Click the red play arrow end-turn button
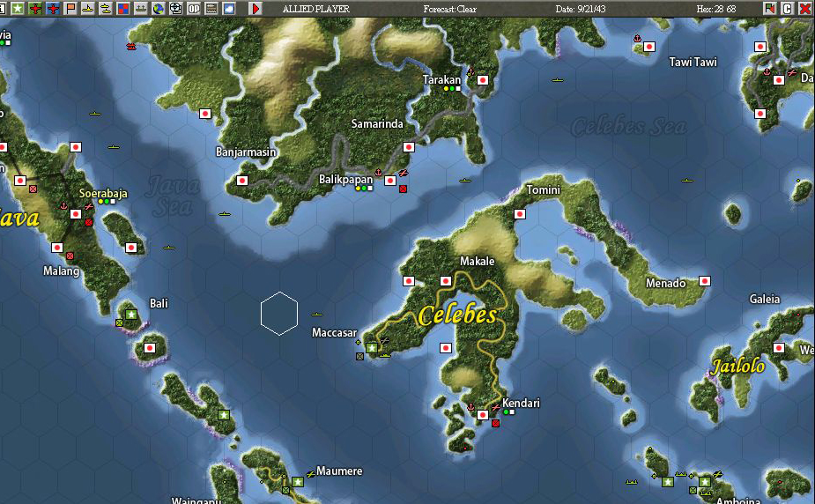This screenshot has width=815, height=504. pyautogui.click(x=256, y=8)
